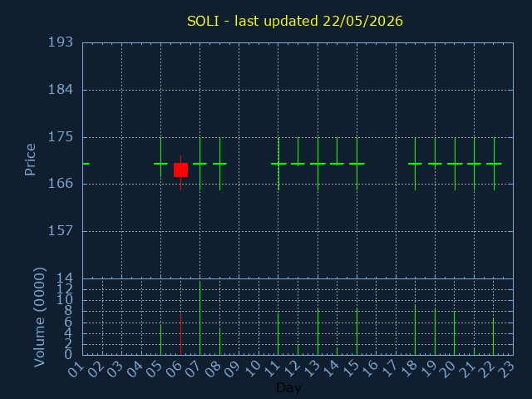Click day label 15 on x-axis
This screenshot has height=399, width=532.
point(350,368)
